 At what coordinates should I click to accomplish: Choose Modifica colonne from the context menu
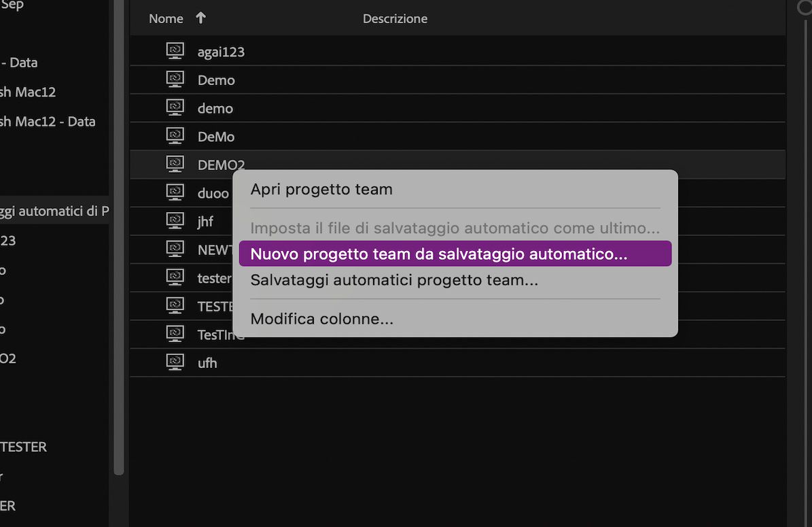[x=321, y=318]
